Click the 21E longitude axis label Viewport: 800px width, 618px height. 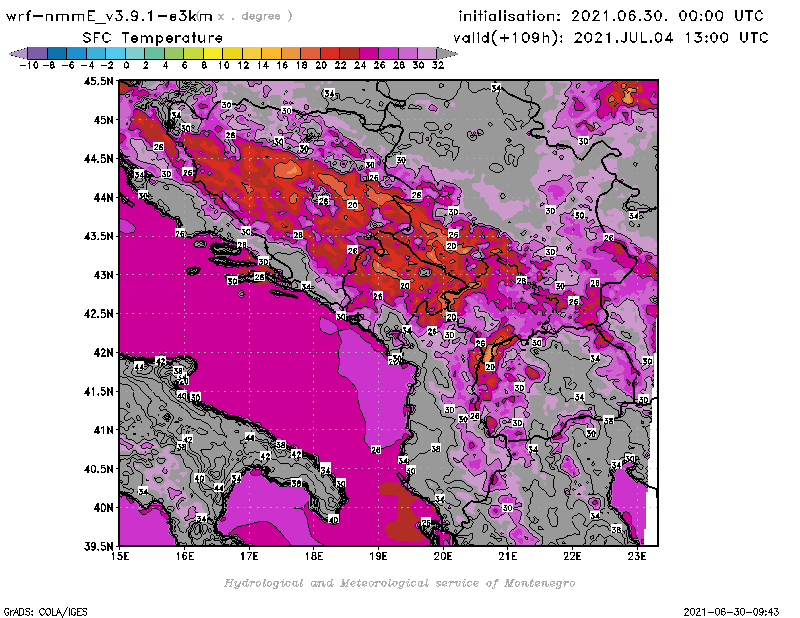coord(508,556)
